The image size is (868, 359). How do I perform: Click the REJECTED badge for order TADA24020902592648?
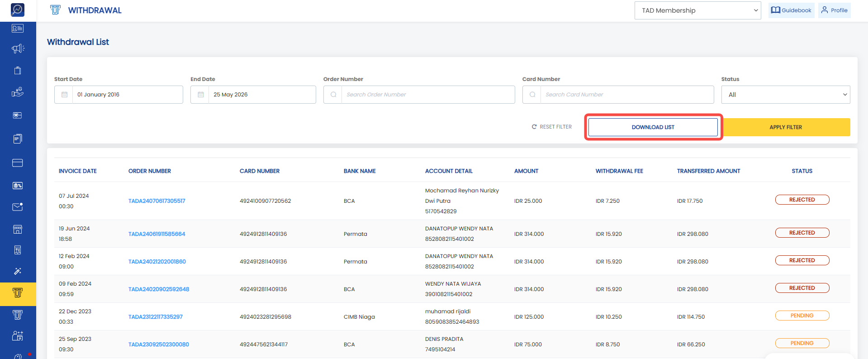[x=802, y=288]
